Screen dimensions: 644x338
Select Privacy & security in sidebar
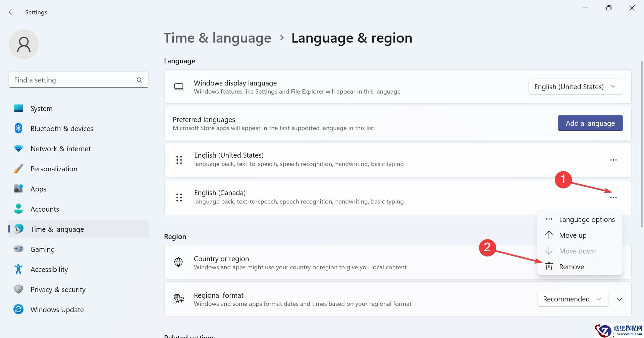(x=78, y=289)
